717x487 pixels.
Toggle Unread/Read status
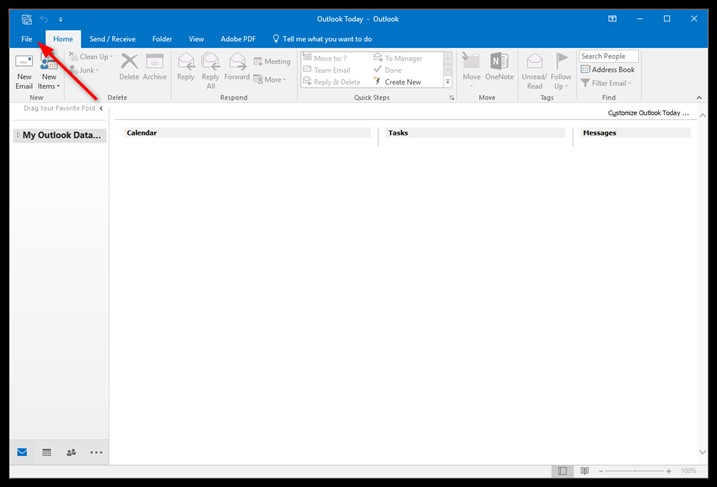tap(534, 71)
